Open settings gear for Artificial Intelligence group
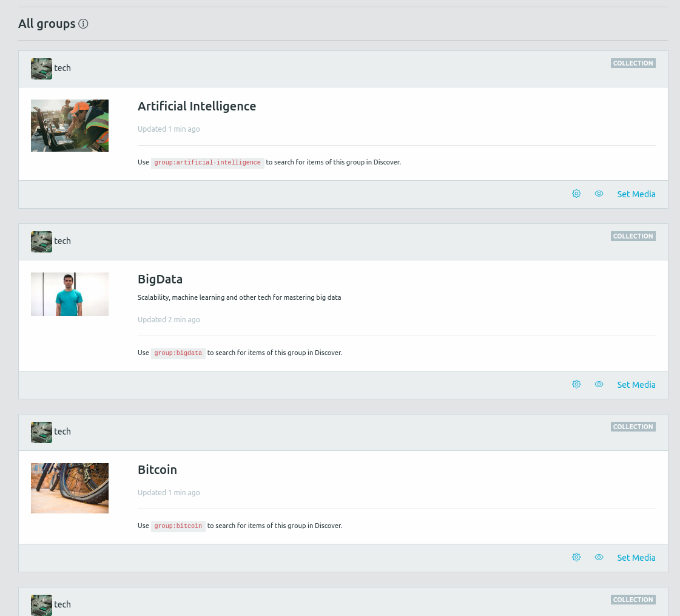The height and width of the screenshot is (616, 680). point(576,194)
